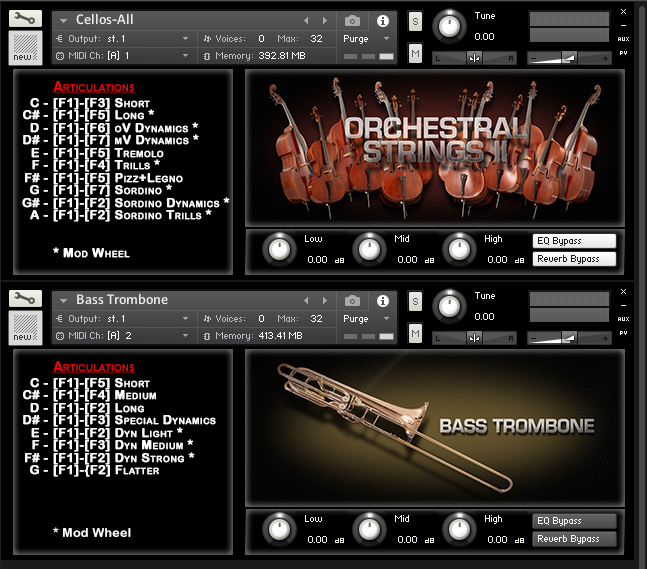Screen dimensions: 647x569
Task: Open MIDI Ch [A] 1 dropdown
Action: coord(185,55)
